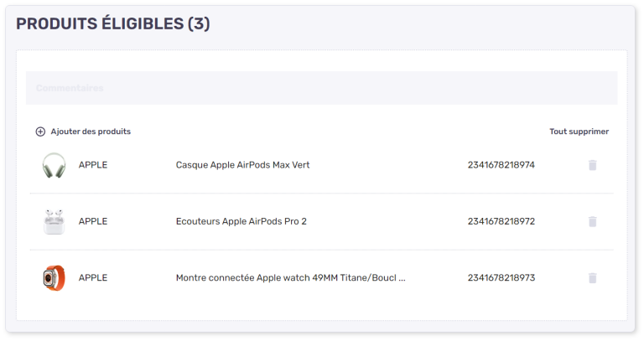Open the Montre connectée Apple watch entry
The image size is (644, 341).
click(290, 278)
